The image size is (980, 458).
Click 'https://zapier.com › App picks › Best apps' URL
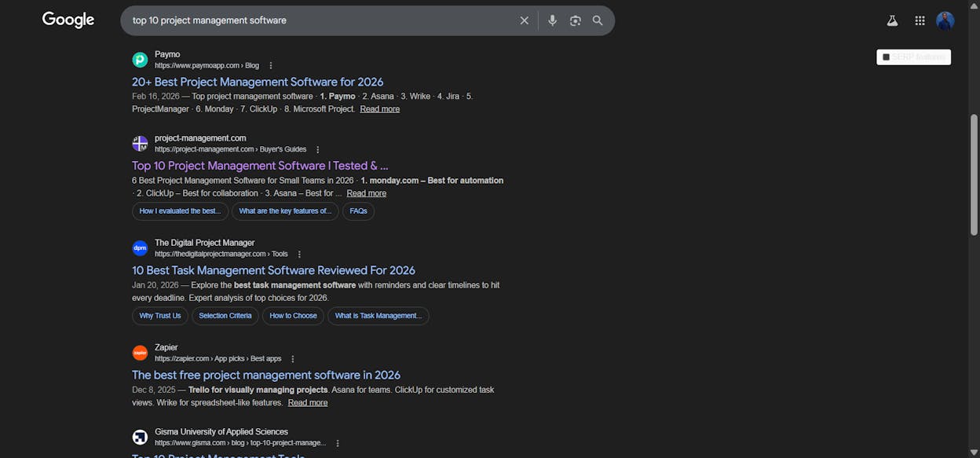coord(218,359)
